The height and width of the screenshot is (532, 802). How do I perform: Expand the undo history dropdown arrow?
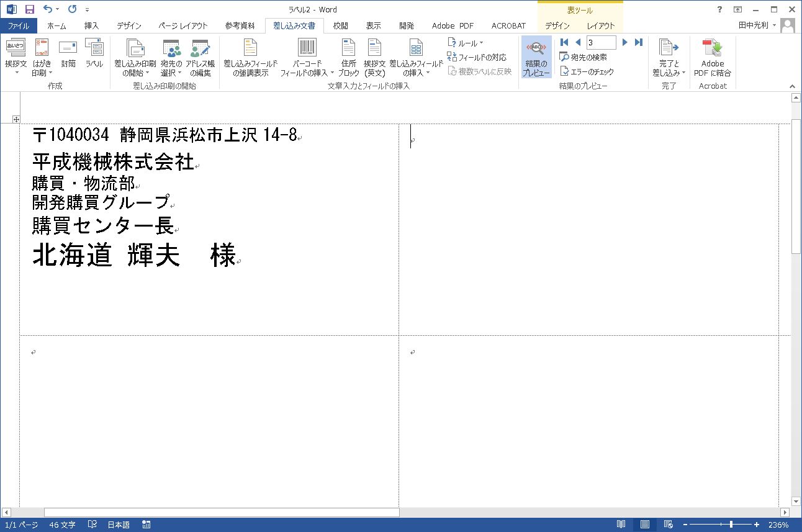point(58,9)
